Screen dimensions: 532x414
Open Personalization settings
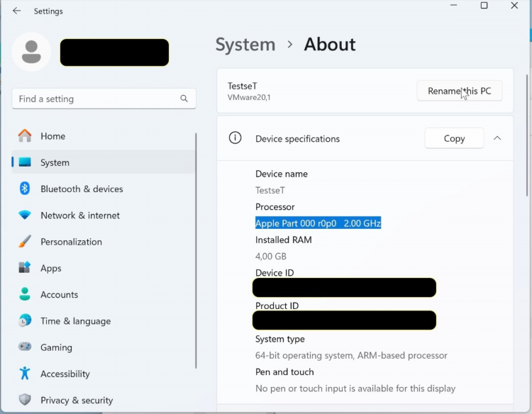coord(104,242)
